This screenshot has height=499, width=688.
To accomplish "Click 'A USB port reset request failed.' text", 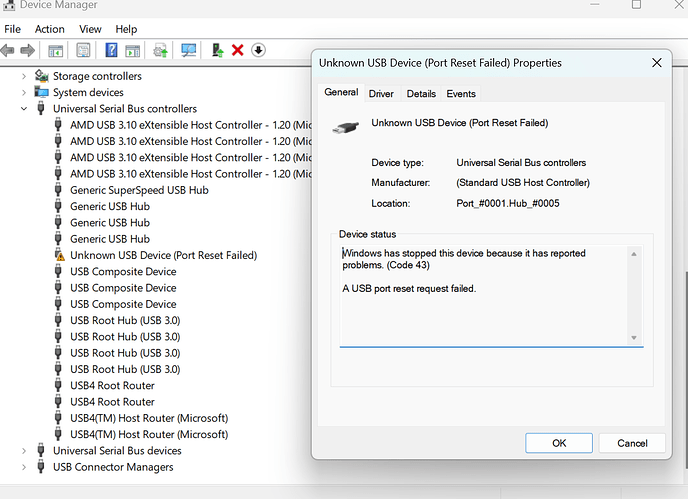I will pyautogui.click(x=409, y=288).
